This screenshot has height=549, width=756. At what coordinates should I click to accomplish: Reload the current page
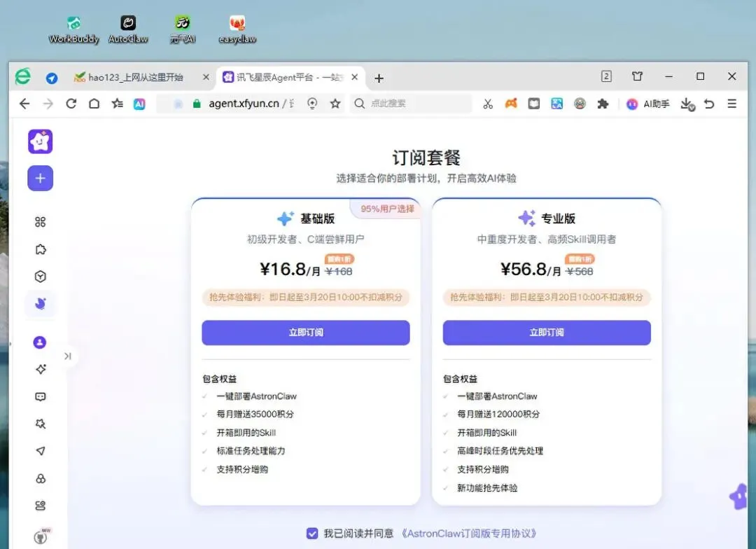(71, 104)
